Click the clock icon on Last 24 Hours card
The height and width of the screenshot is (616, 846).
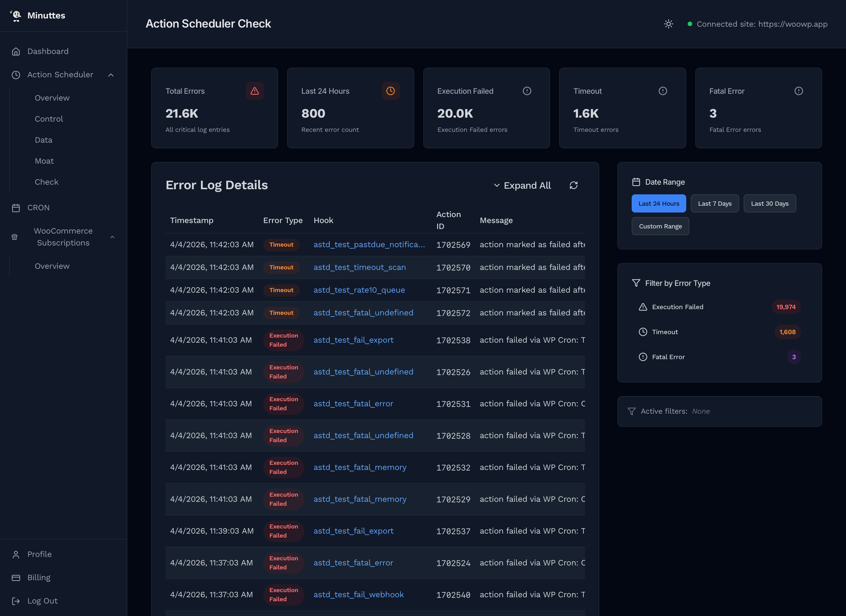[x=391, y=91]
